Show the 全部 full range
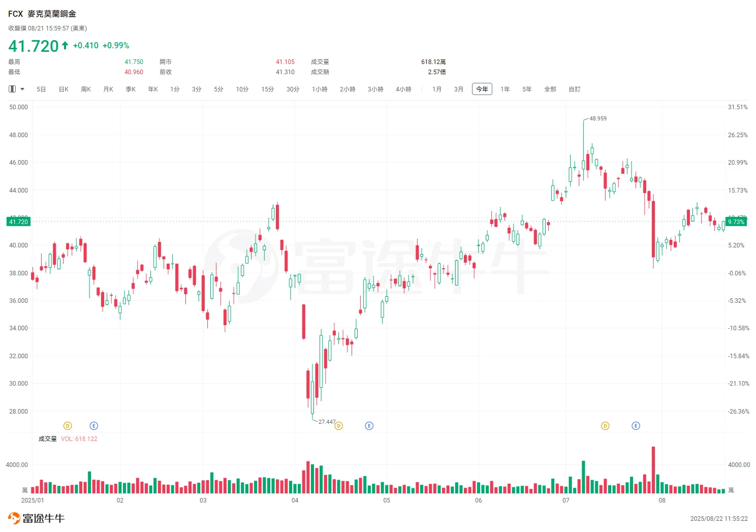Viewport: 756px width, 532px height. tap(550, 89)
